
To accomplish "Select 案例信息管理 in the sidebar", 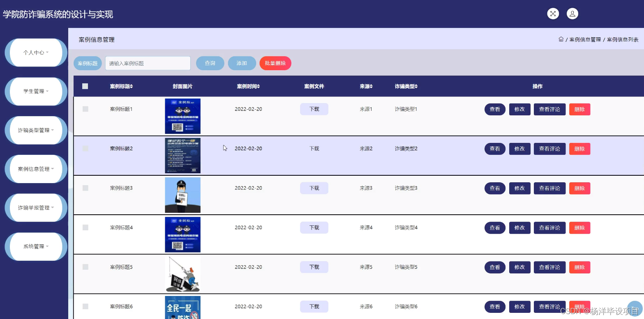I will 36,169.
